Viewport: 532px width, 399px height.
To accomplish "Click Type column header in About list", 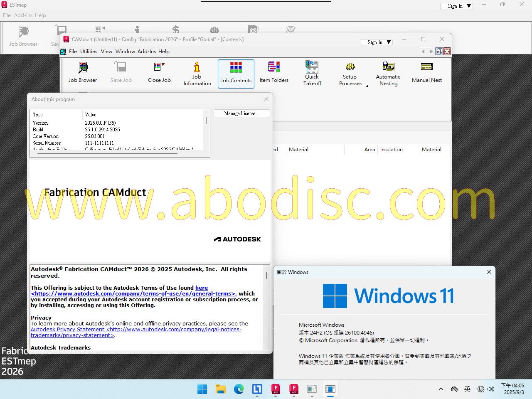I will pyautogui.click(x=57, y=115).
